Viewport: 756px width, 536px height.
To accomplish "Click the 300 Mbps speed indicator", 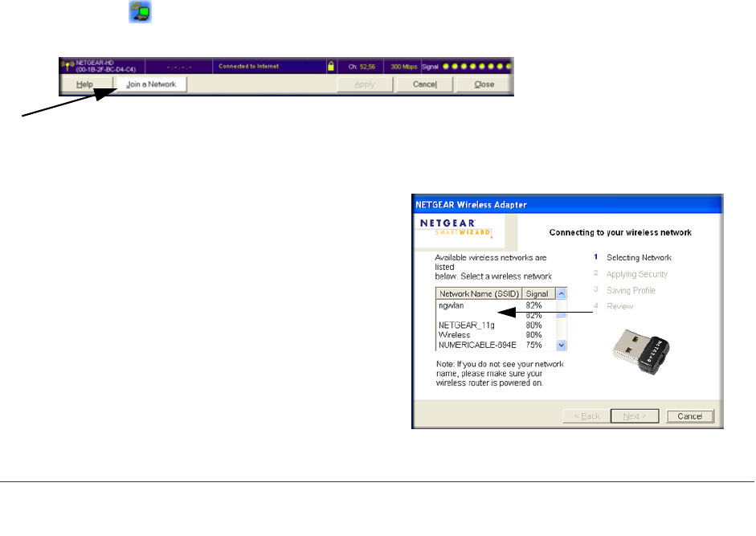I will [403, 67].
